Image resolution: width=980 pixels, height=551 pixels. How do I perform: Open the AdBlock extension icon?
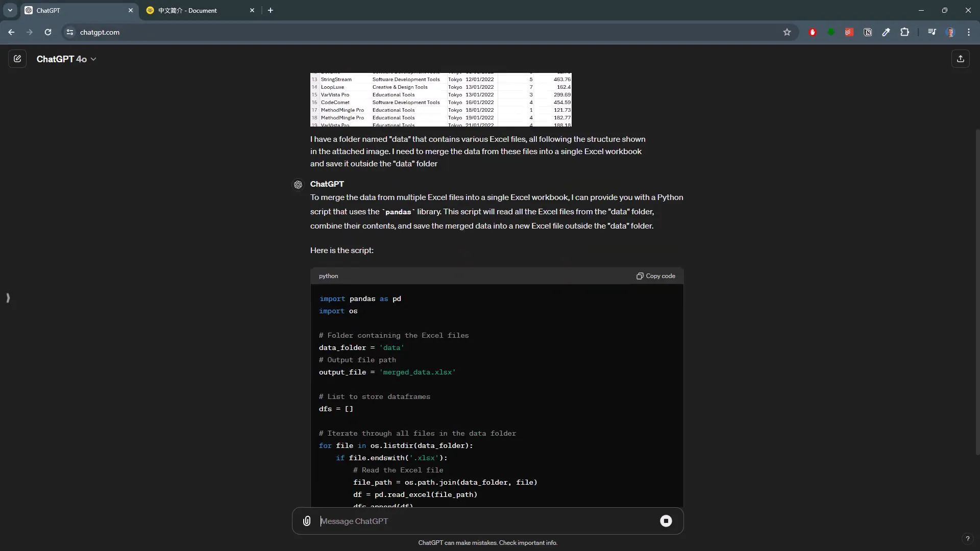(x=813, y=32)
